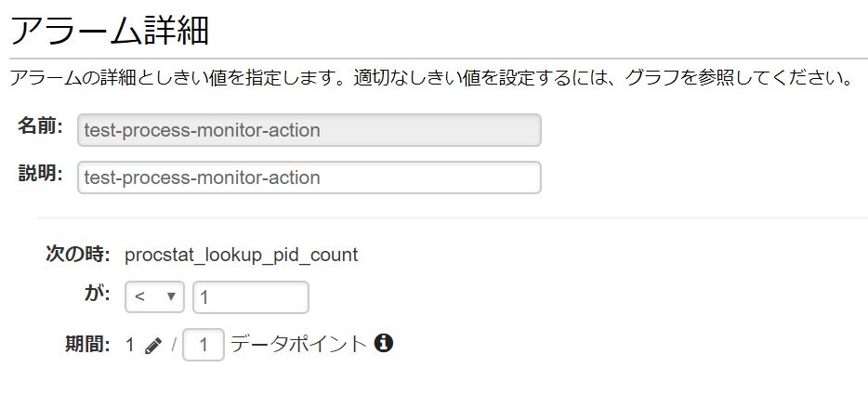This screenshot has width=868, height=394.
Task: Click the 名前 field with test-process-monitor-action
Action: tap(309, 130)
